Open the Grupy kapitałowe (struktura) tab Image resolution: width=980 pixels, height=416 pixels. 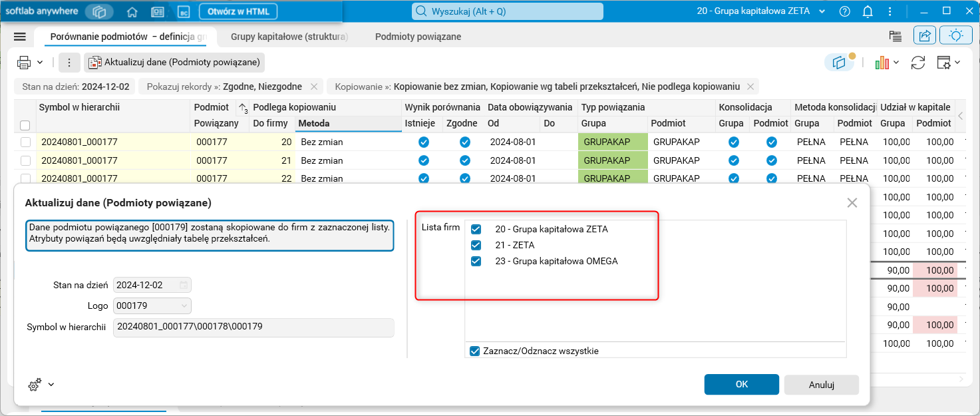[289, 37]
